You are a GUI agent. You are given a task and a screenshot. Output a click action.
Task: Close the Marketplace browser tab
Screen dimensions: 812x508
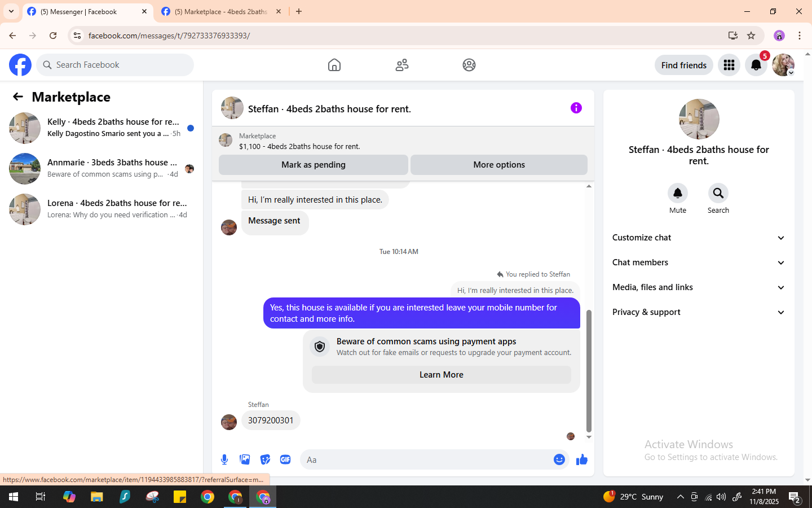tap(279, 11)
